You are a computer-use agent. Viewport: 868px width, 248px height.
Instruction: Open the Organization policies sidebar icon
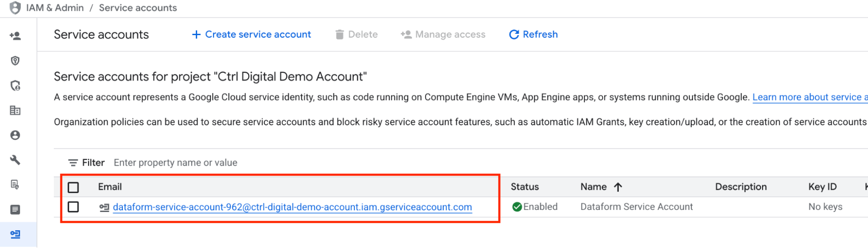pos(15,110)
